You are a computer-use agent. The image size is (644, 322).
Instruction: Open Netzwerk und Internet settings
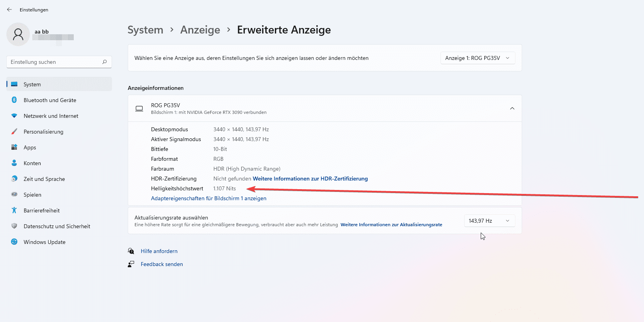(x=51, y=116)
